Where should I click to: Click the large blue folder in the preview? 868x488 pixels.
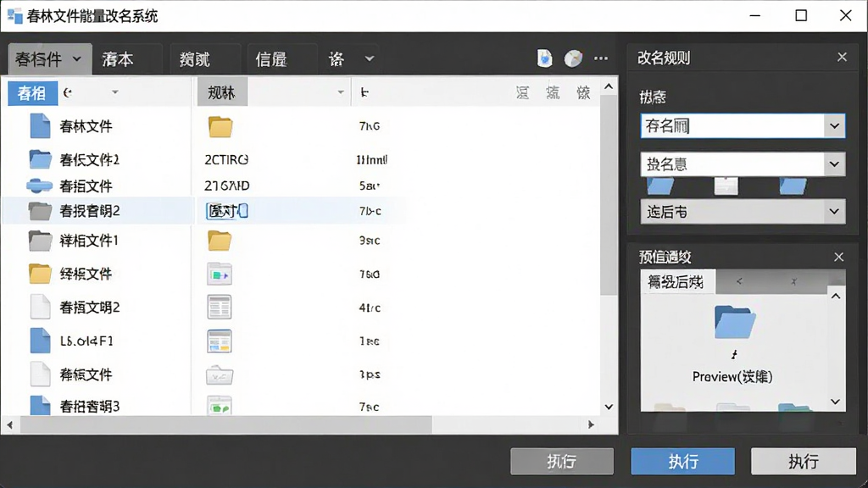735,322
